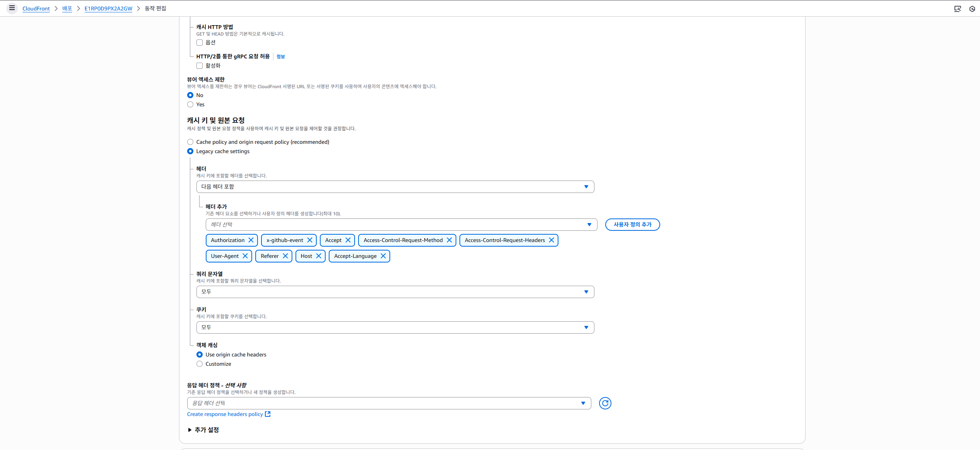Go to 배포 breadcrumb link

tap(67, 9)
